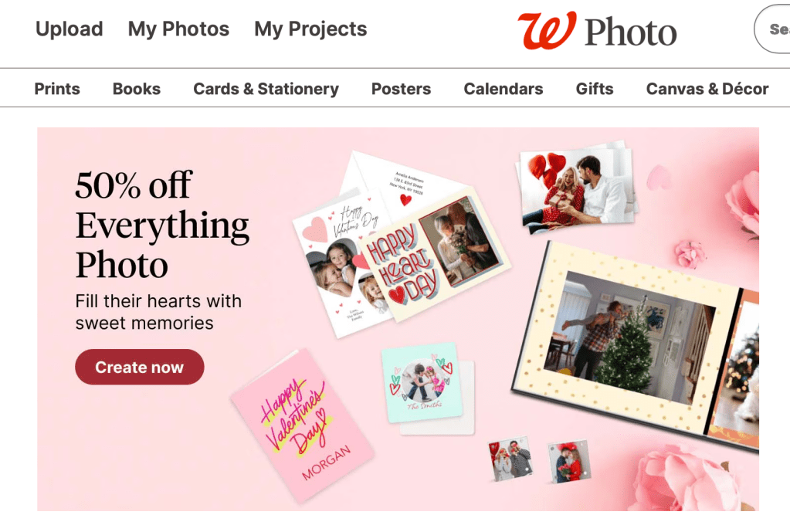This screenshot has height=532, width=790.
Task: Open the Gifts menu
Action: [595, 89]
